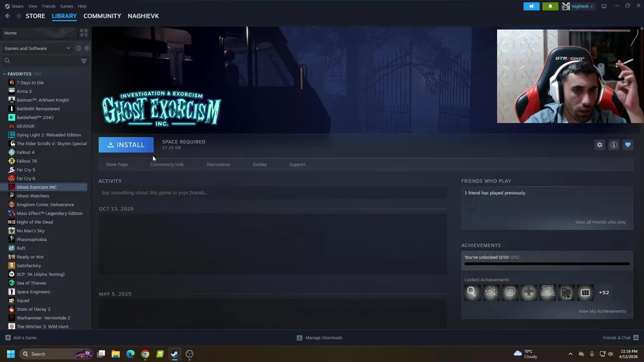The width and height of the screenshot is (644, 362).
Task: Open the Store Page link
Action: click(117, 164)
